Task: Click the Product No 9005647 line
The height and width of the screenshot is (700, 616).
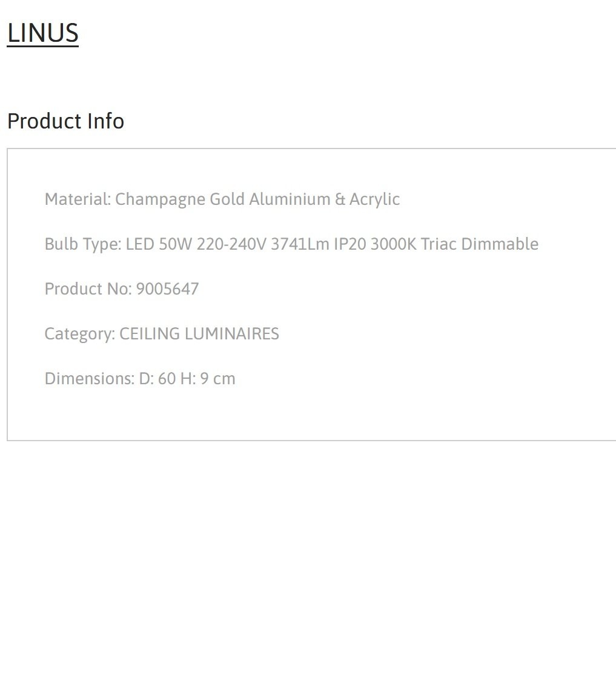Action: 122,289
